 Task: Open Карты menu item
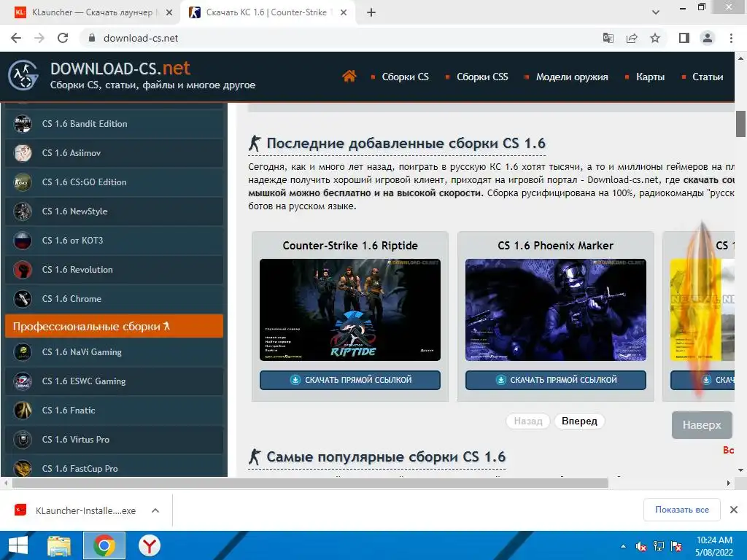tap(650, 77)
